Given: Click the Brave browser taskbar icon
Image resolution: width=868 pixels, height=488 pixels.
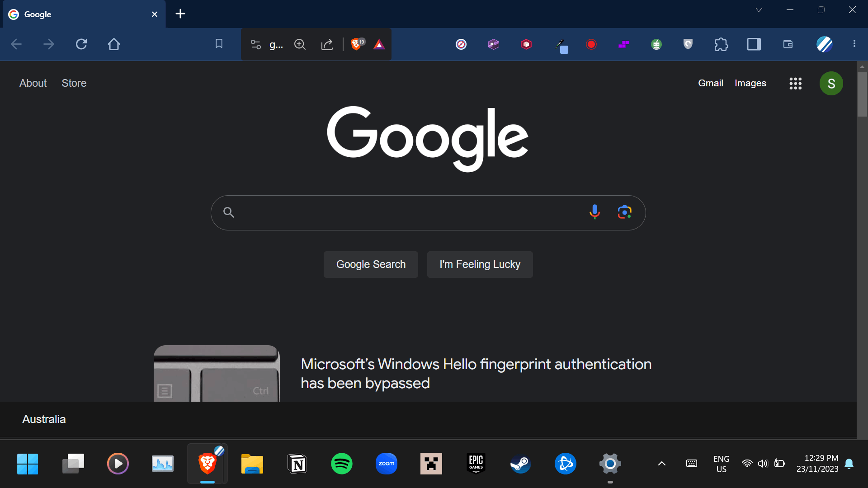Looking at the screenshot, I should (x=208, y=464).
